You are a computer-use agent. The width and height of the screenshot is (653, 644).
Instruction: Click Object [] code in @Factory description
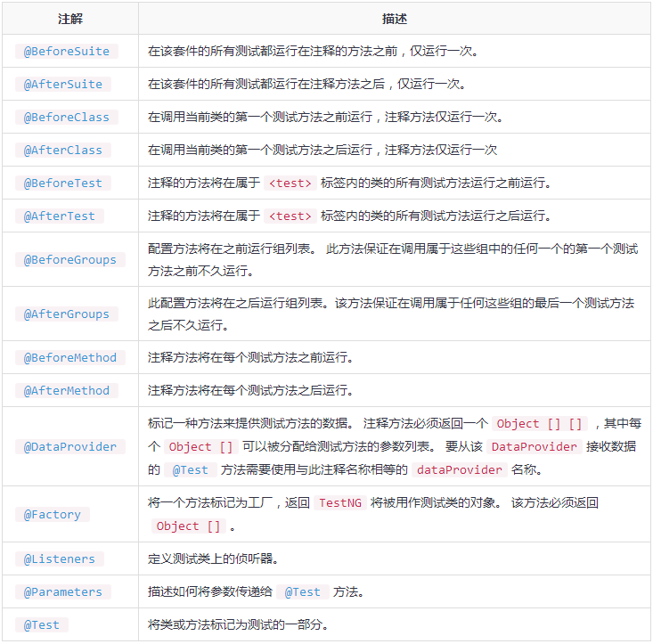pyautogui.click(x=189, y=526)
